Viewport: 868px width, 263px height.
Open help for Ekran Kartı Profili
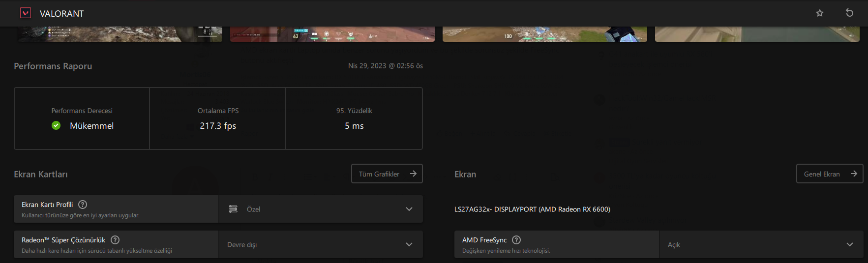click(83, 205)
